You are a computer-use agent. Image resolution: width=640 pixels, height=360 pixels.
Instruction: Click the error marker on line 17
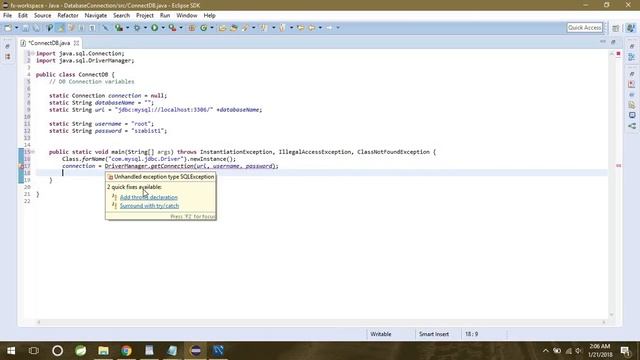coord(22,166)
